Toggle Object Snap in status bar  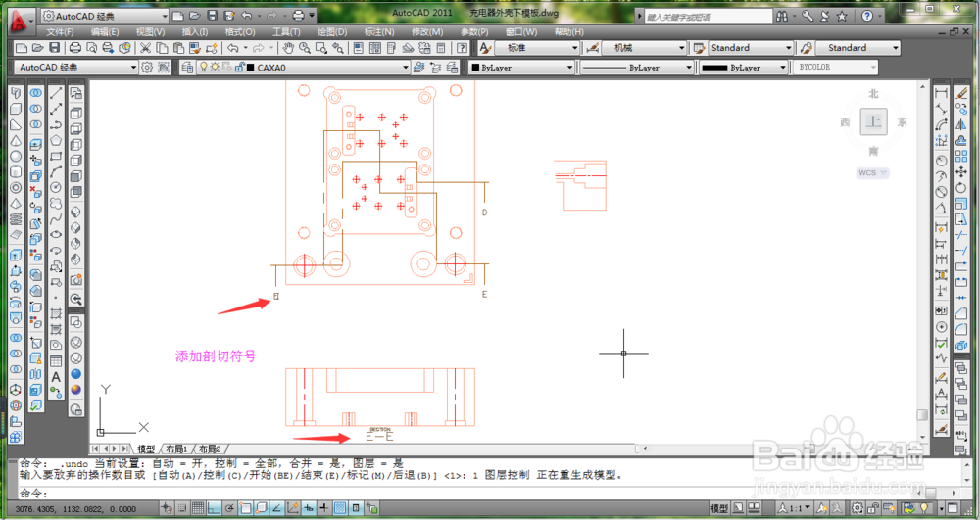point(246,508)
